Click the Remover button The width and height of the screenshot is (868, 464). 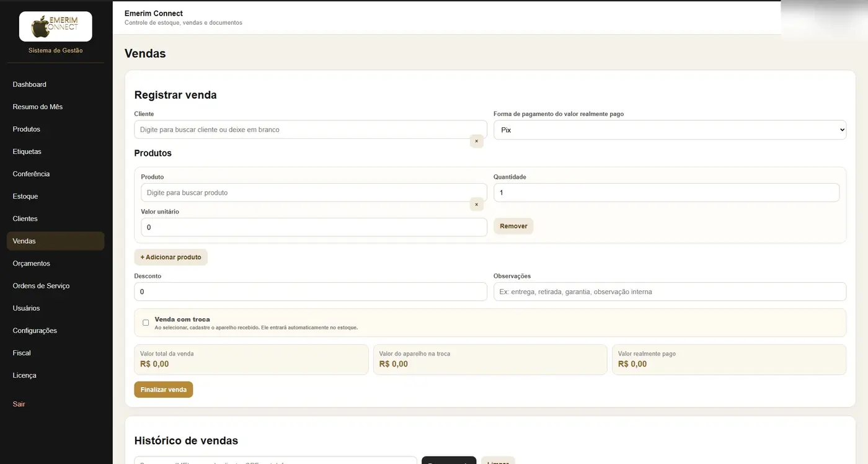(x=513, y=226)
